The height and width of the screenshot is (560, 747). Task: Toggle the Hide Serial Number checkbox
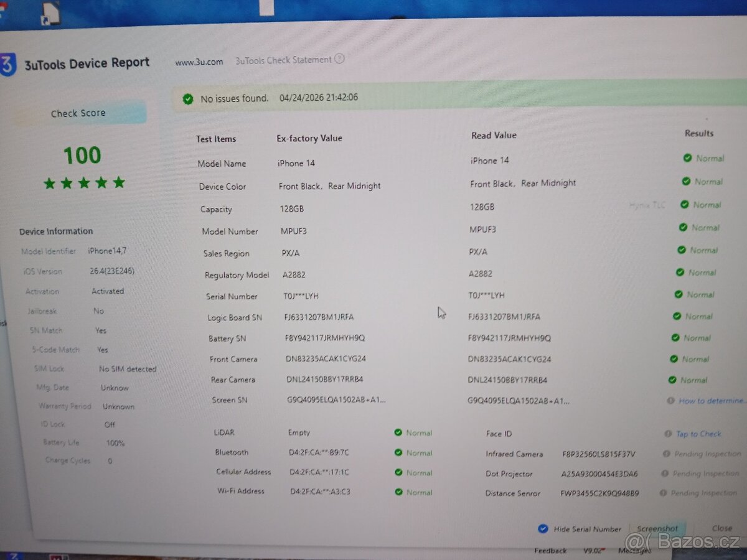point(543,528)
